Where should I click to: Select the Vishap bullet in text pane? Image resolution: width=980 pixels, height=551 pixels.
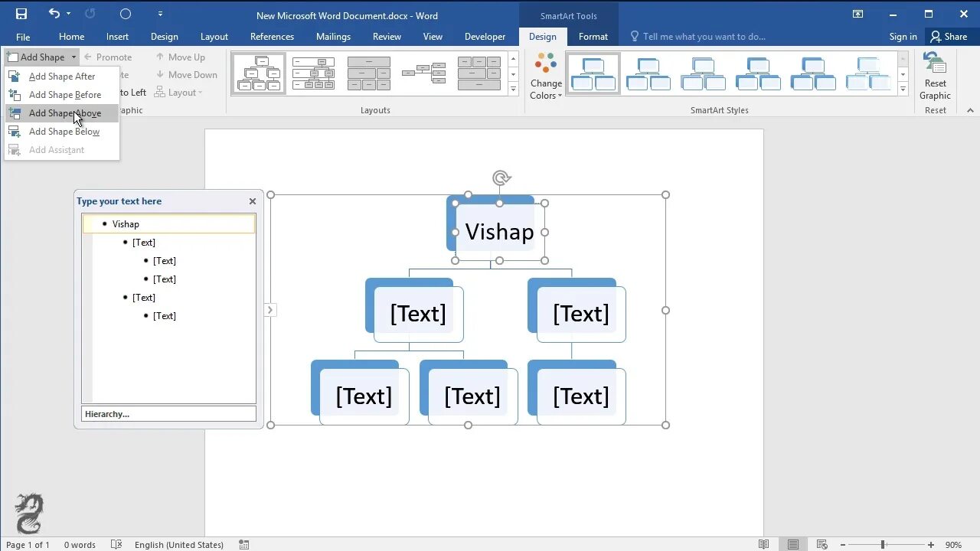point(169,224)
